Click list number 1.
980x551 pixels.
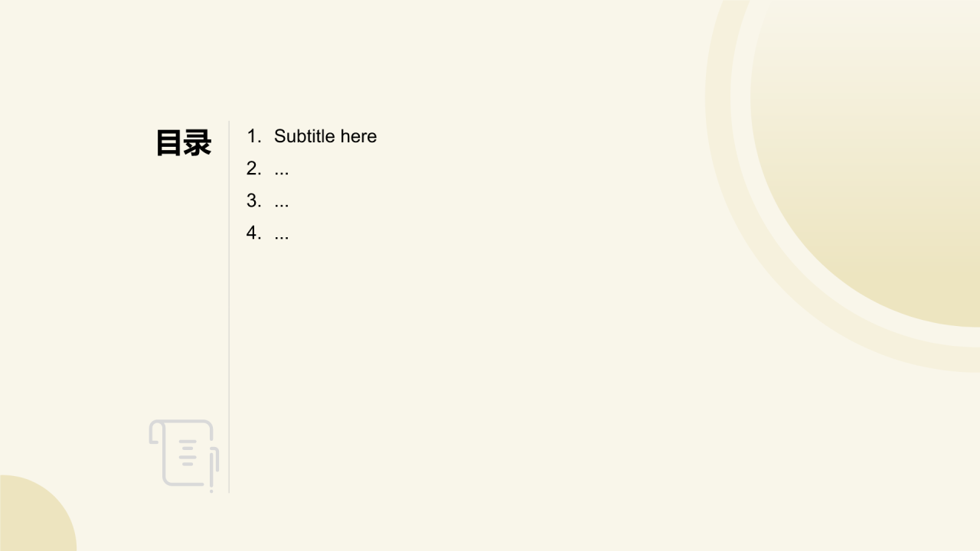pyautogui.click(x=253, y=136)
